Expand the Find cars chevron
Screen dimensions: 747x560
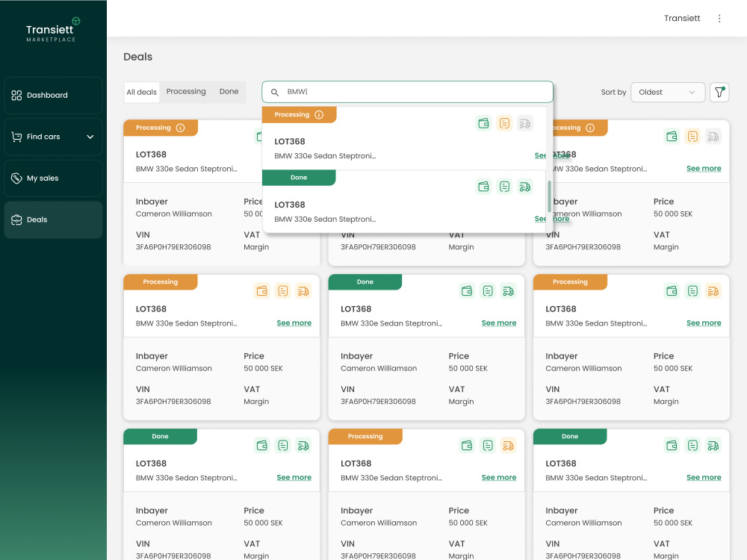(x=90, y=137)
